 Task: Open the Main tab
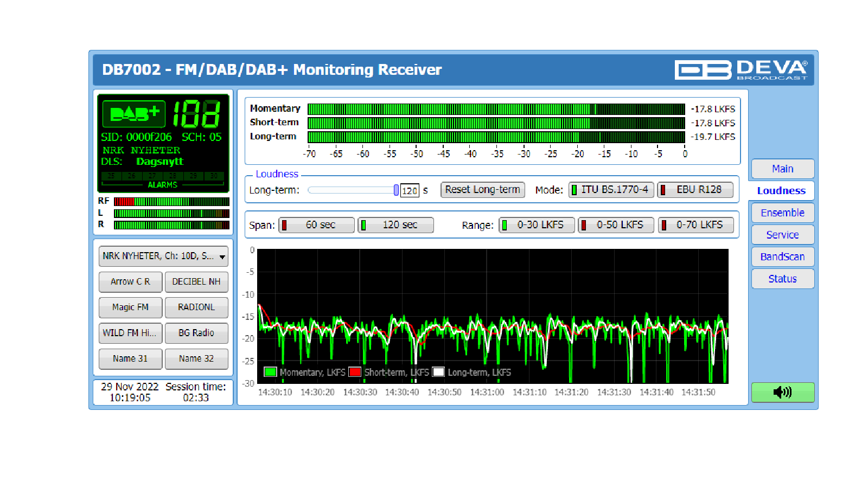[x=782, y=169]
